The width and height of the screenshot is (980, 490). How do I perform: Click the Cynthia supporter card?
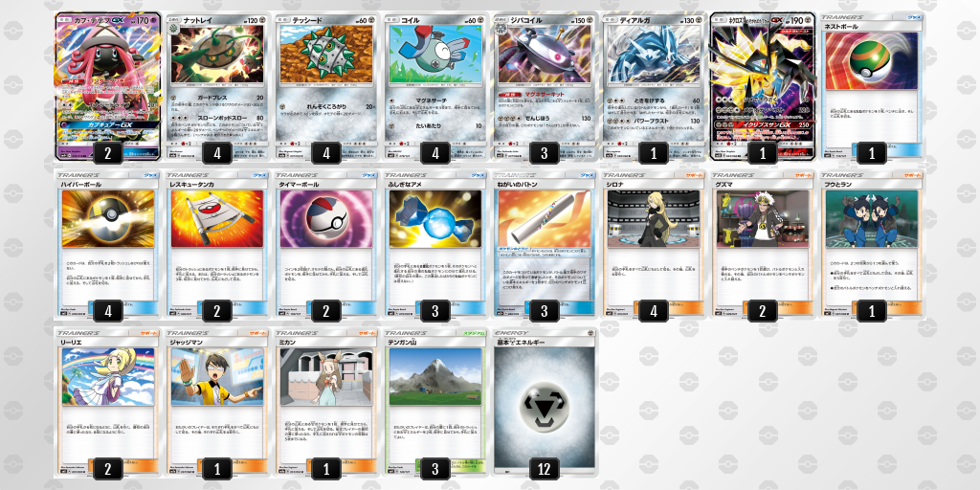point(653,244)
